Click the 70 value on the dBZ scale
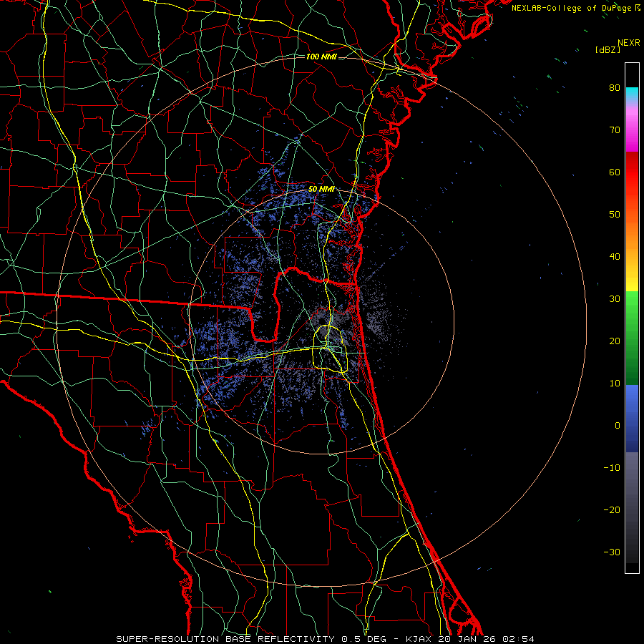The width and height of the screenshot is (644, 644). [615, 130]
